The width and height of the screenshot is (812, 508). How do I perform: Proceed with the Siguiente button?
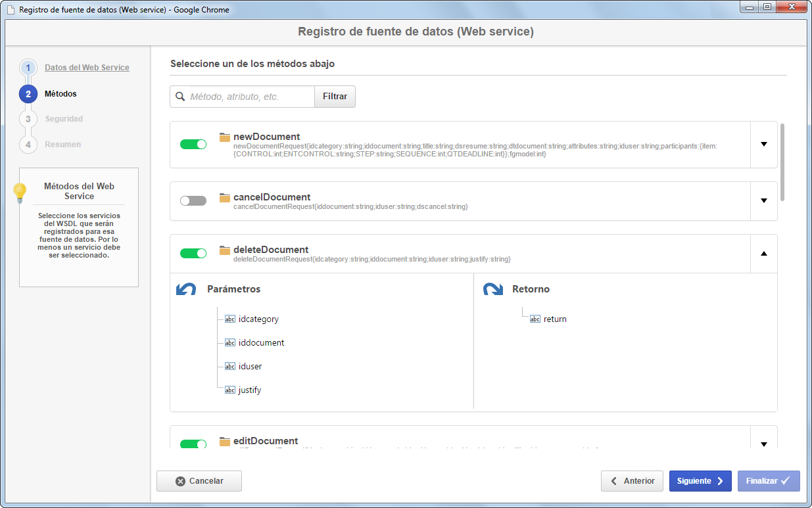pyautogui.click(x=701, y=481)
